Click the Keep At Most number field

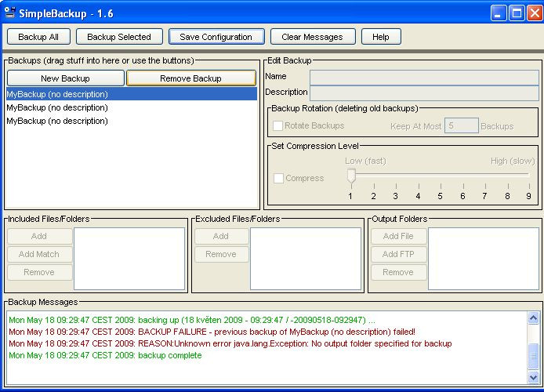(x=462, y=125)
